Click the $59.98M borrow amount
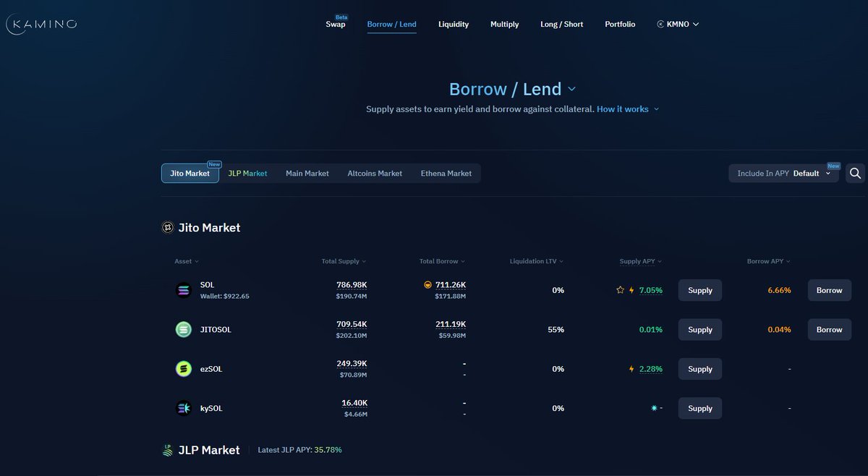This screenshot has width=868, height=476. 452,335
